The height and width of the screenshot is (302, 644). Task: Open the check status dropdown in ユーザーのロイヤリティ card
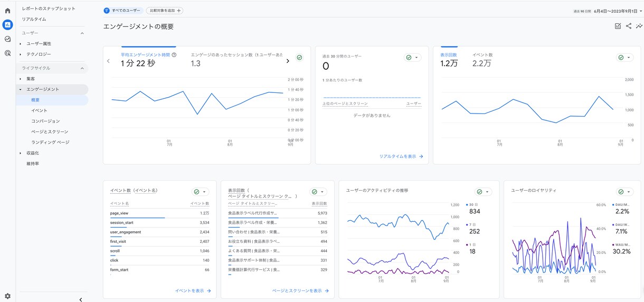625,192
